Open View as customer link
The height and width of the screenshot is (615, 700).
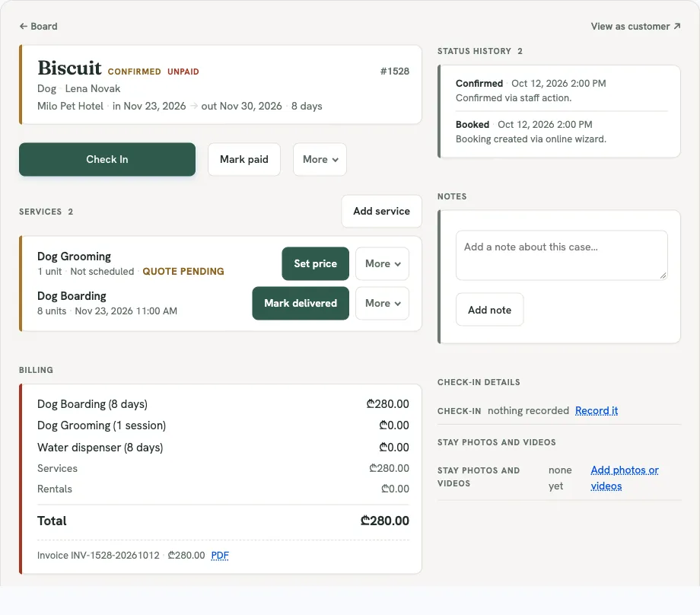636,27
